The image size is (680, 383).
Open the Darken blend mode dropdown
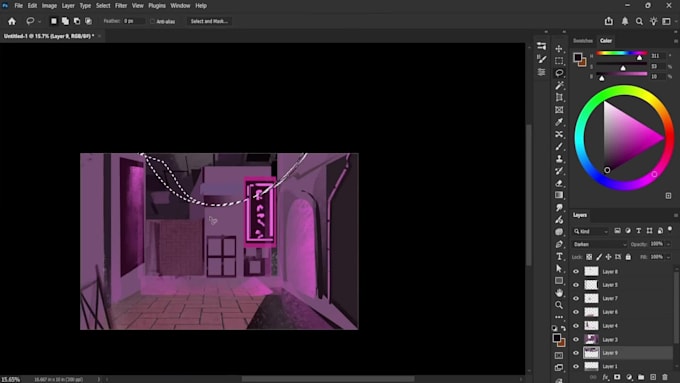point(599,244)
